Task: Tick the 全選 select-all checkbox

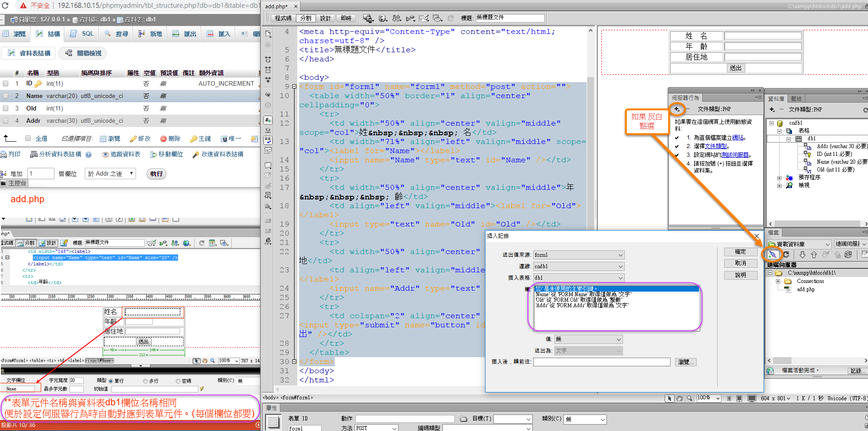Action: (28, 138)
